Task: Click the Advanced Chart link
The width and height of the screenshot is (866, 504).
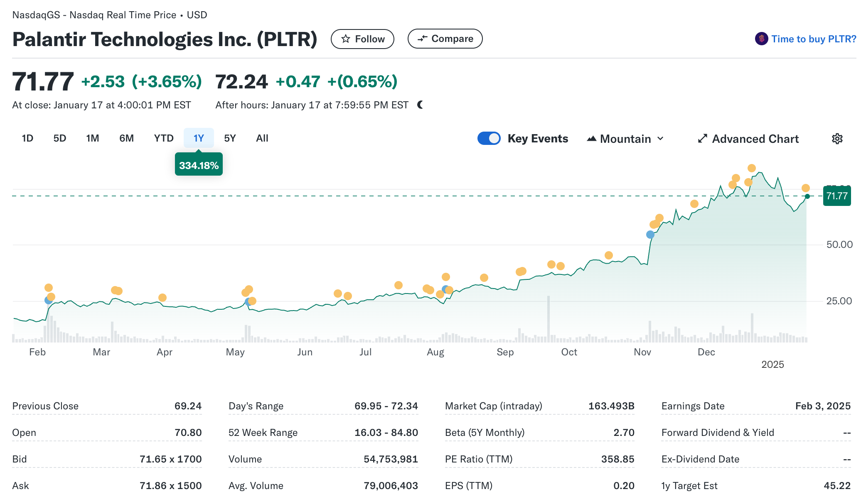Action: pos(755,139)
